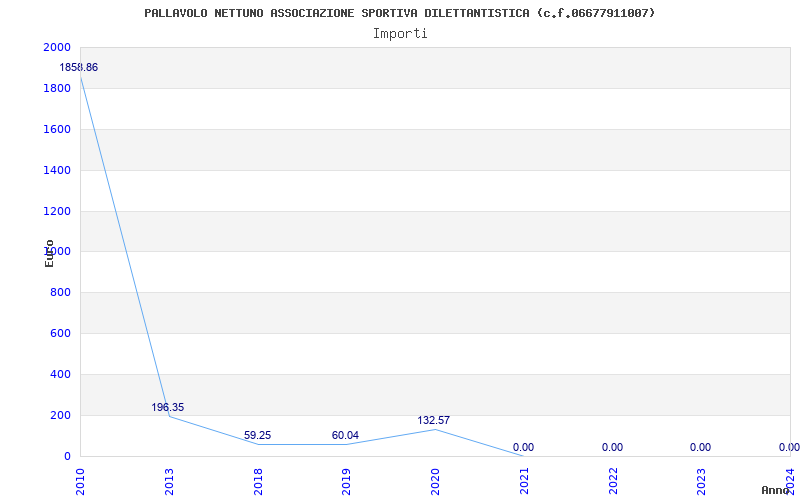
Task: Click the 0.00 label above 2021
Action: point(523,447)
